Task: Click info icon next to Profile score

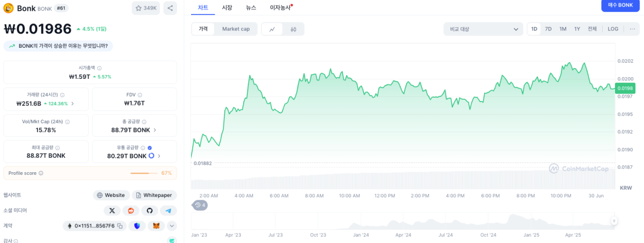Action: (x=41, y=173)
